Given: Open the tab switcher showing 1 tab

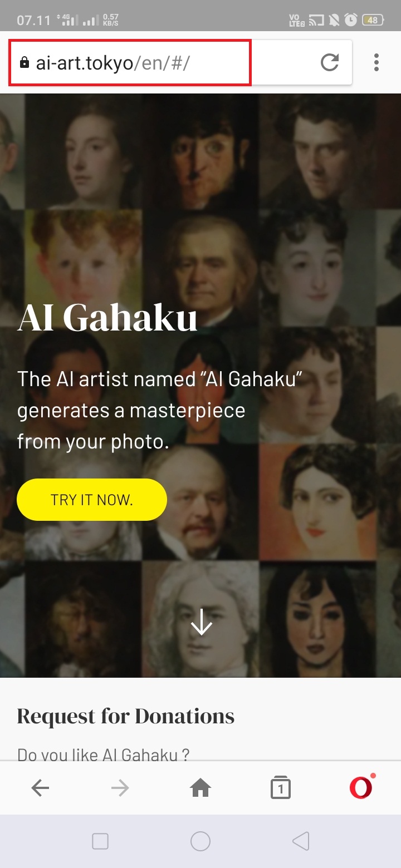Looking at the screenshot, I should point(281,788).
